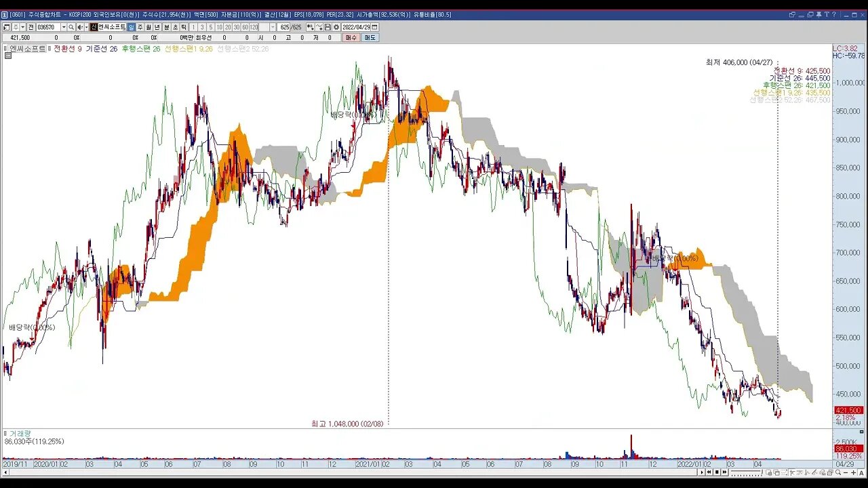Click the 매수 buy button
This screenshot has width=868, height=488.
pyautogui.click(x=352, y=37)
